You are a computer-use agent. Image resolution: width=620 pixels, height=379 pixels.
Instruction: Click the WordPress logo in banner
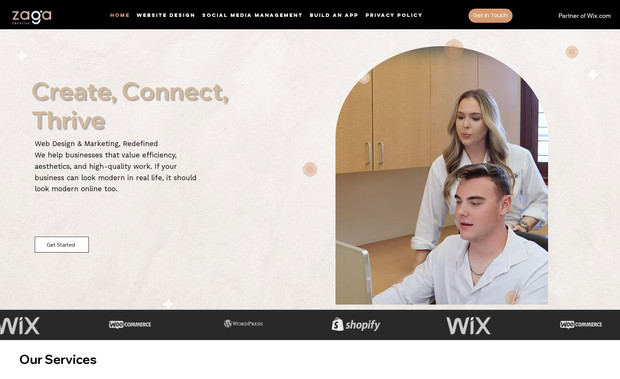point(243,324)
